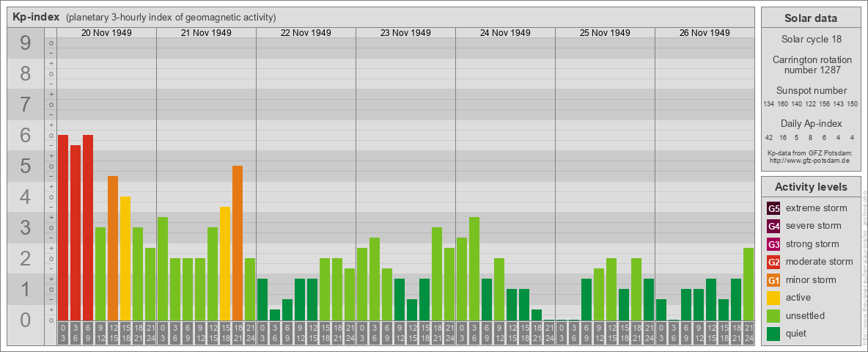The image size is (868, 352).
Task: Click the Daily Ap-index value 42
Action: point(768,137)
